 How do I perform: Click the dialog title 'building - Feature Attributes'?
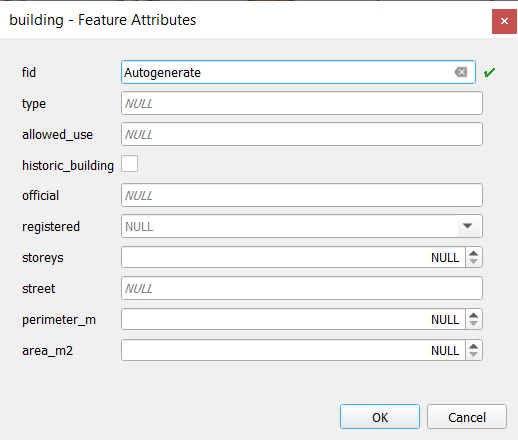click(x=103, y=20)
